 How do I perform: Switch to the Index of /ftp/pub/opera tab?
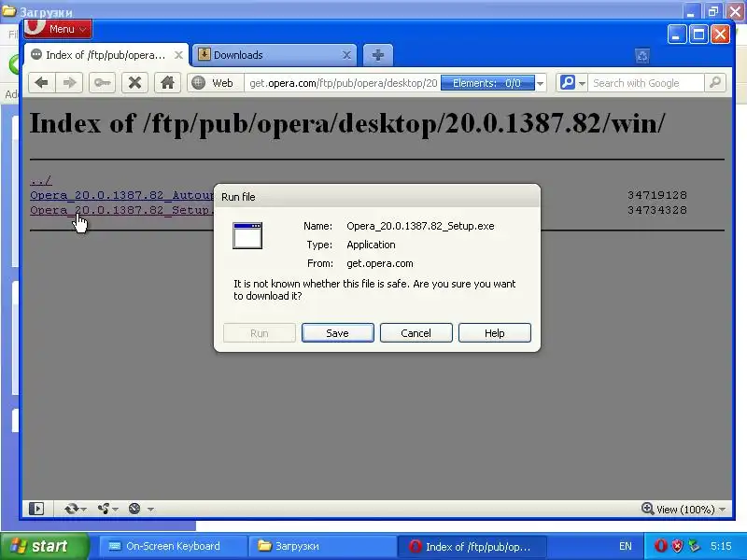[x=106, y=55]
